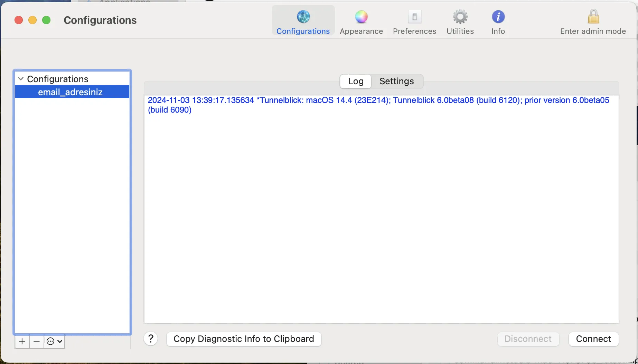Open the Appearance color wheel pane
Viewport: 638px width, 364px height.
(361, 22)
